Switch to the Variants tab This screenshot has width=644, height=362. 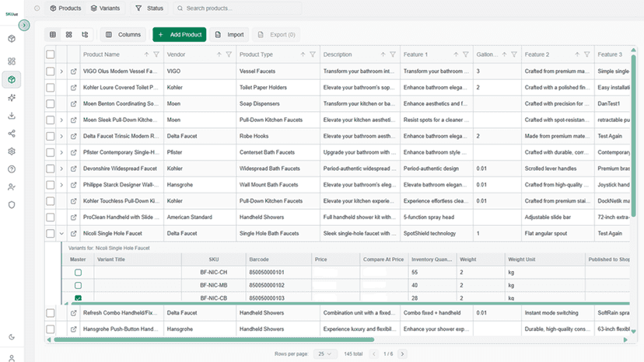point(105,9)
